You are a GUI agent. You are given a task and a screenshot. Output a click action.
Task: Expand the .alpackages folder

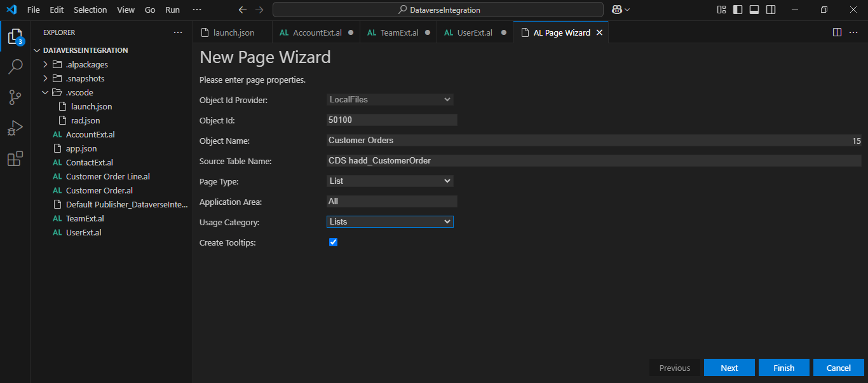[86, 64]
